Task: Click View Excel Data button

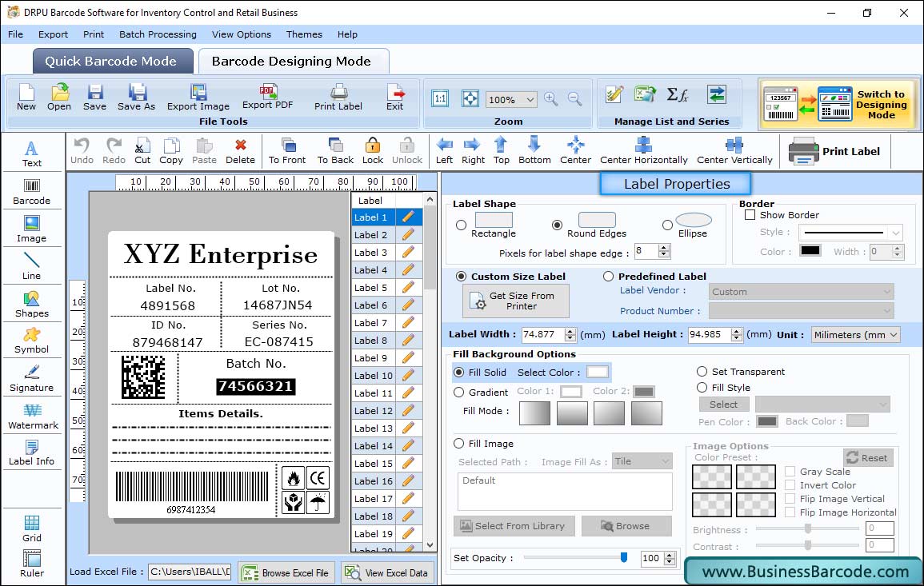Action: (x=388, y=572)
